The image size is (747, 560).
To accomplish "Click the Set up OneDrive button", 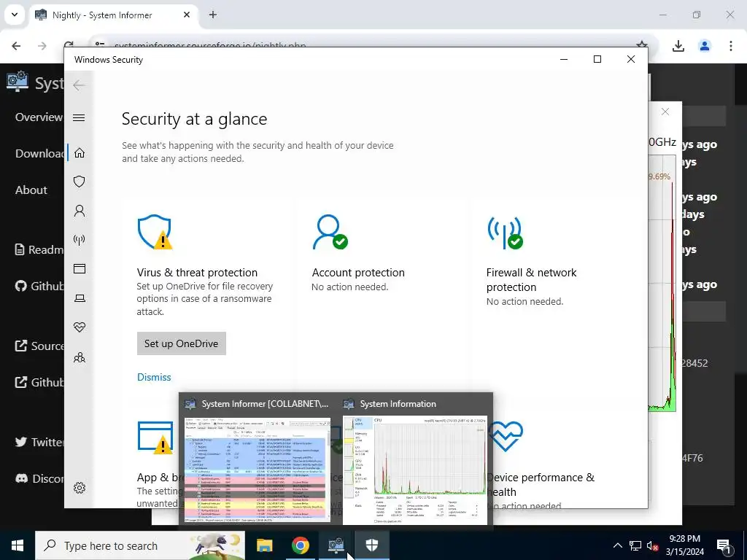I will [x=182, y=343].
